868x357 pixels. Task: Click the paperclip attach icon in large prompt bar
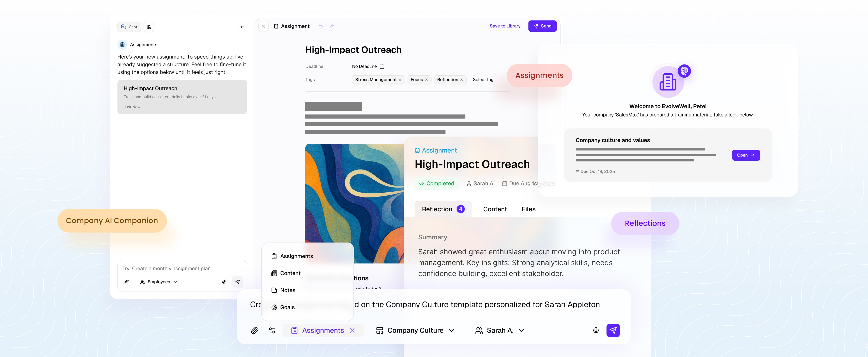(x=254, y=330)
